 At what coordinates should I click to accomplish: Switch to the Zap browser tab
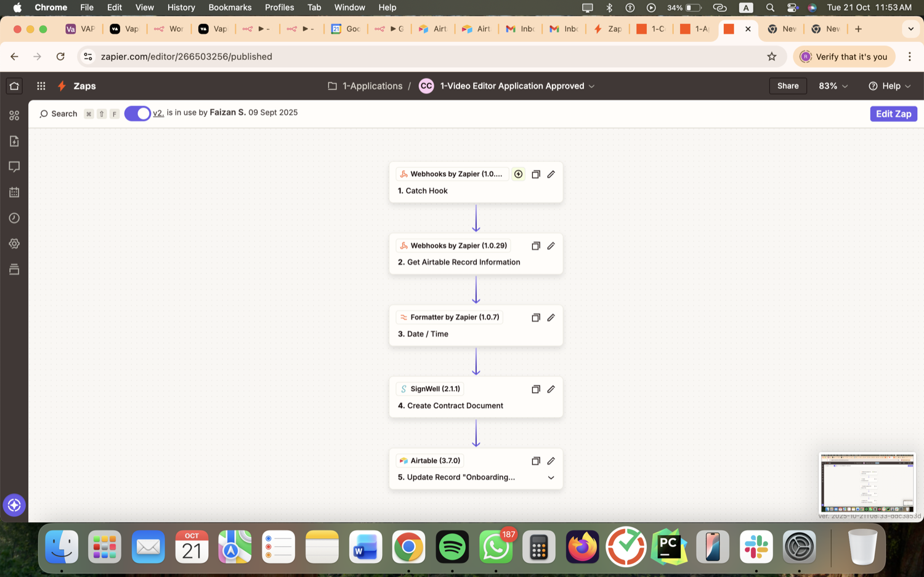(608, 29)
